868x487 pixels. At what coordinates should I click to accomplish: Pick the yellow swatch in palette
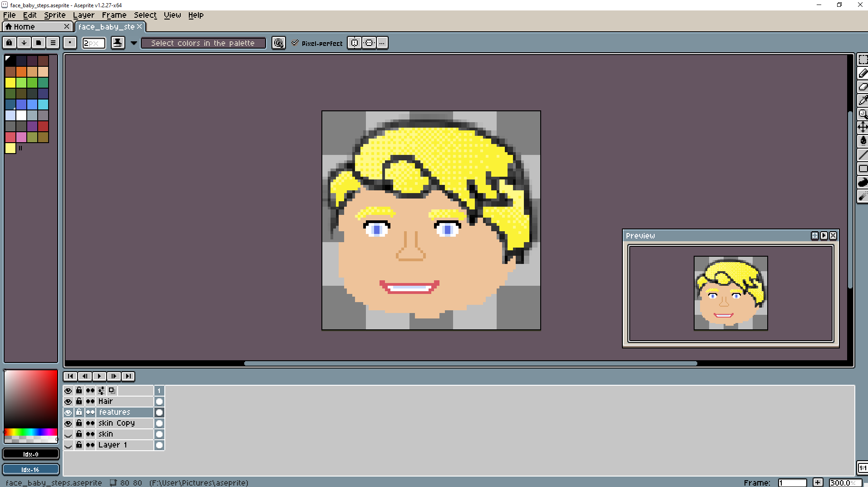point(10,82)
